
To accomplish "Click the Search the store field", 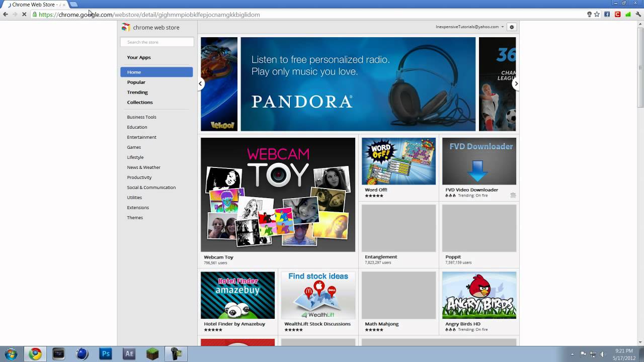I will 157,42.
